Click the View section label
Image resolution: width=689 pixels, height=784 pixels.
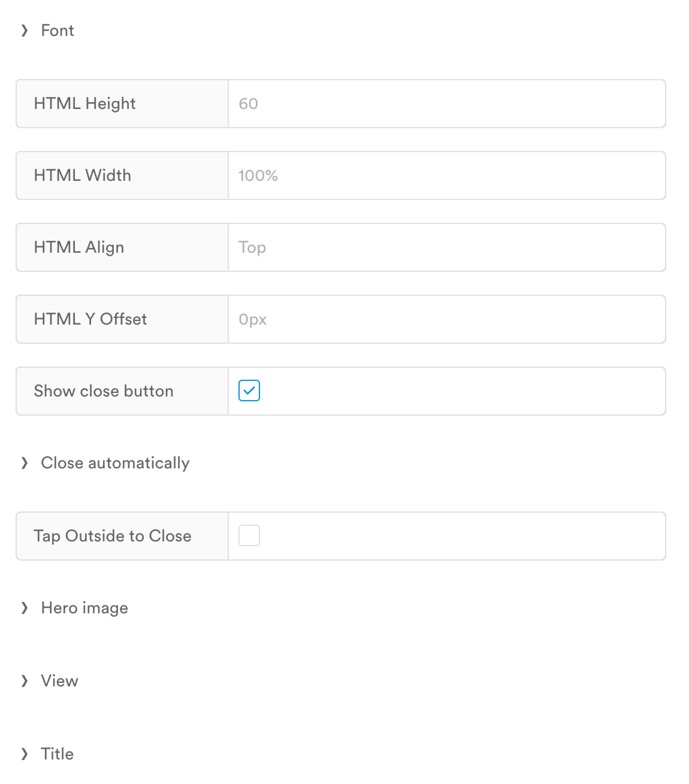pos(59,681)
